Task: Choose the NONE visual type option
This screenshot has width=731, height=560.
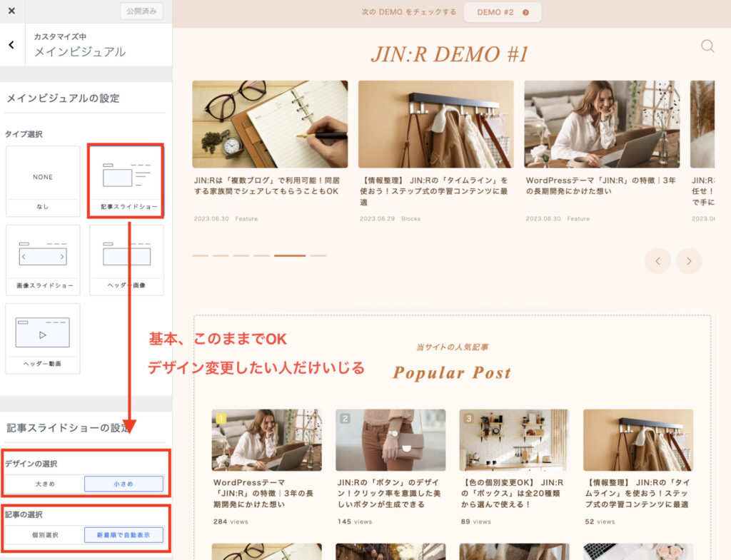Action: click(x=43, y=178)
